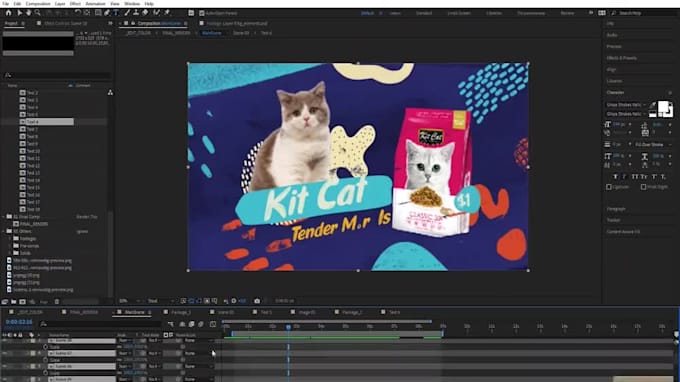Take a snapshot with the camera icon

tap(257, 300)
